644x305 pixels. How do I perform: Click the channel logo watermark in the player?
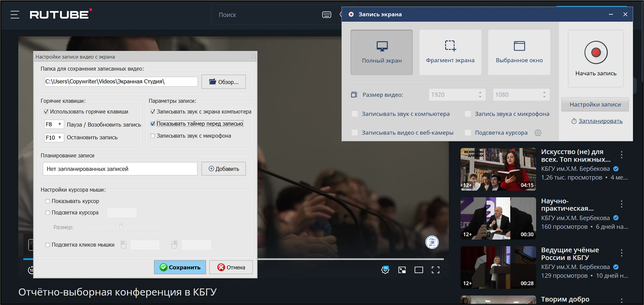432,242
